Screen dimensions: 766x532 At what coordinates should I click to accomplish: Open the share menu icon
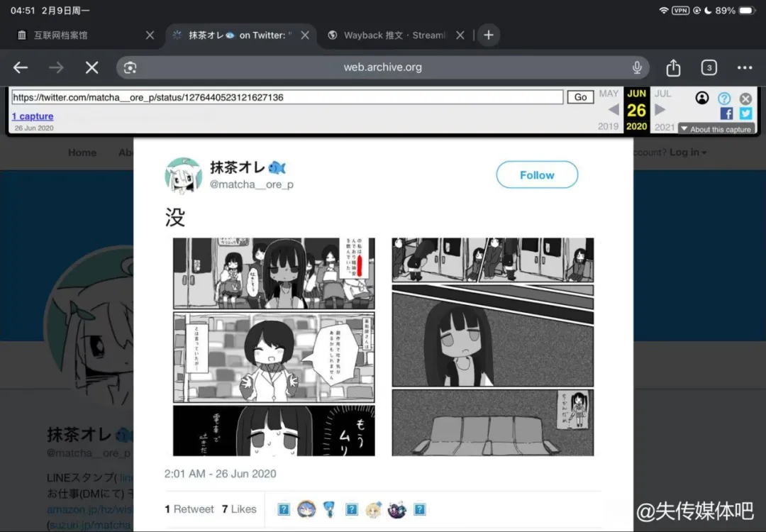(x=673, y=67)
